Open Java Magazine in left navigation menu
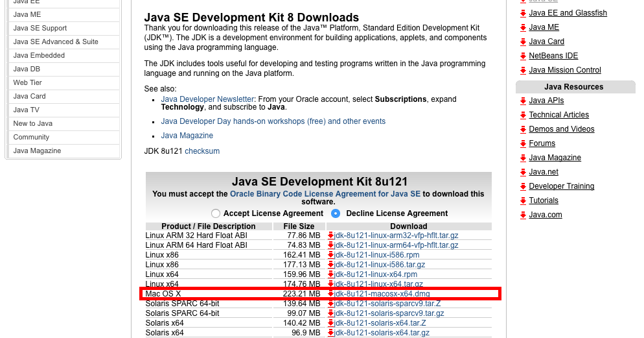The width and height of the screenshot is (644, 338). (x=63, y=151)
